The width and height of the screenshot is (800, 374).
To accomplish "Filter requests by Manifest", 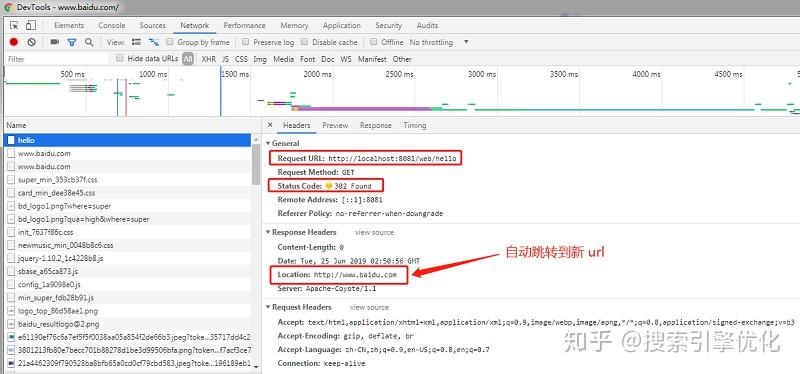I will 372,59.
